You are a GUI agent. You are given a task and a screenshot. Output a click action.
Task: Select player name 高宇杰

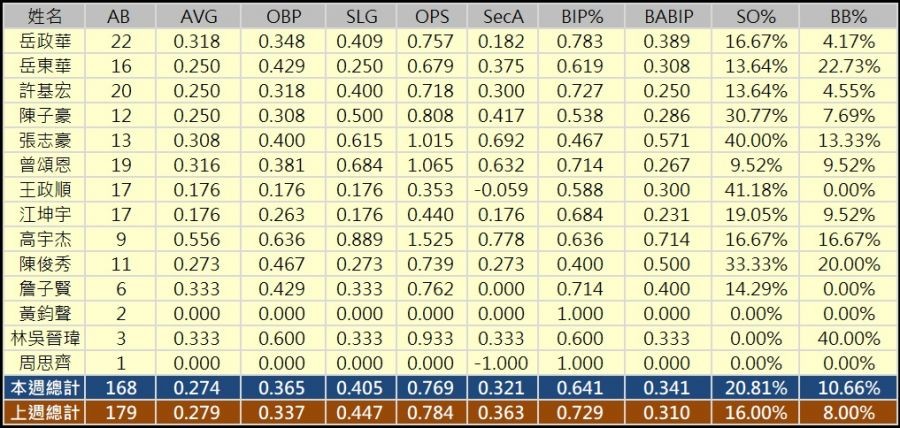click(x=42, y=238)
